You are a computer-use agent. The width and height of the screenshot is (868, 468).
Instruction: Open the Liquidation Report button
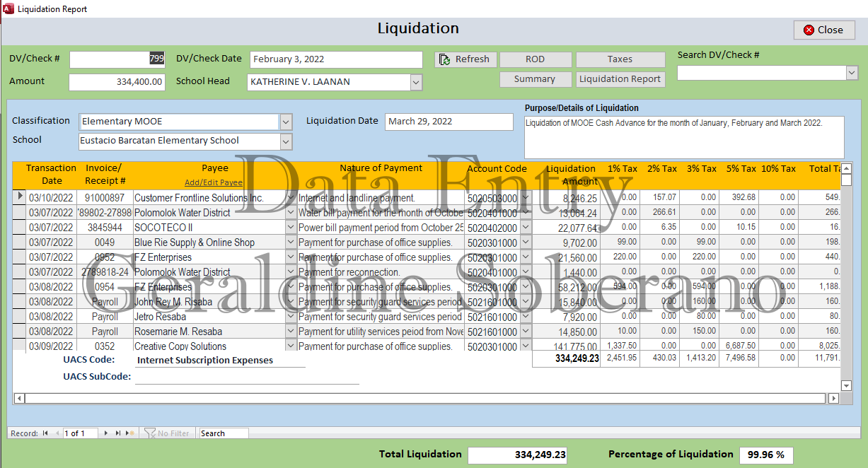click(x=620, y=79)
